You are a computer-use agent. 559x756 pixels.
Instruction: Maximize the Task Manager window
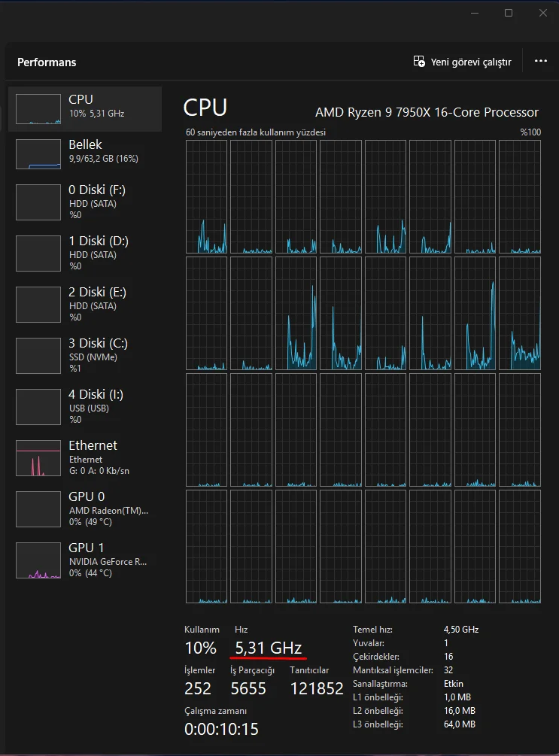pyautogui.click(x=509, y=13)
